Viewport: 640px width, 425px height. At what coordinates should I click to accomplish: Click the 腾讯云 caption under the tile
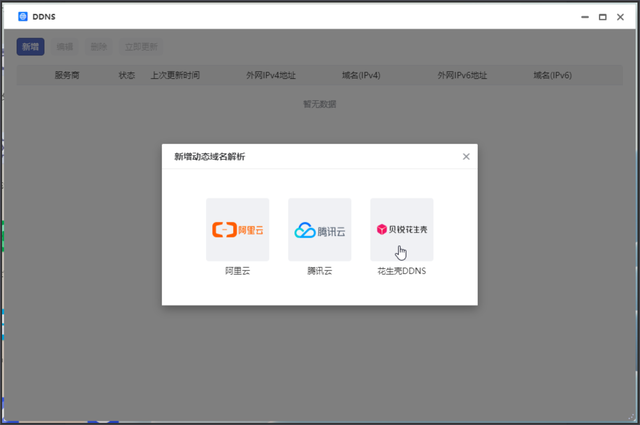click(320, 271)
